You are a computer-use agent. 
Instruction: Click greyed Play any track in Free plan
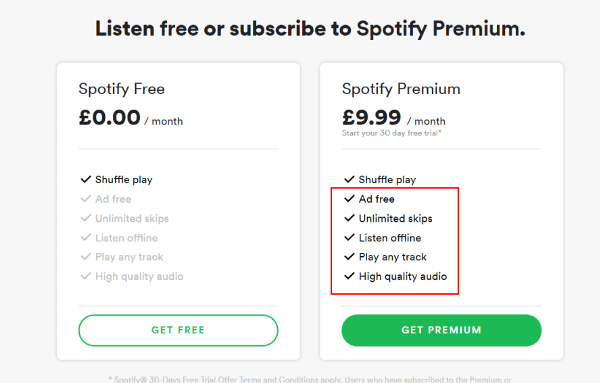pos(129,257)
